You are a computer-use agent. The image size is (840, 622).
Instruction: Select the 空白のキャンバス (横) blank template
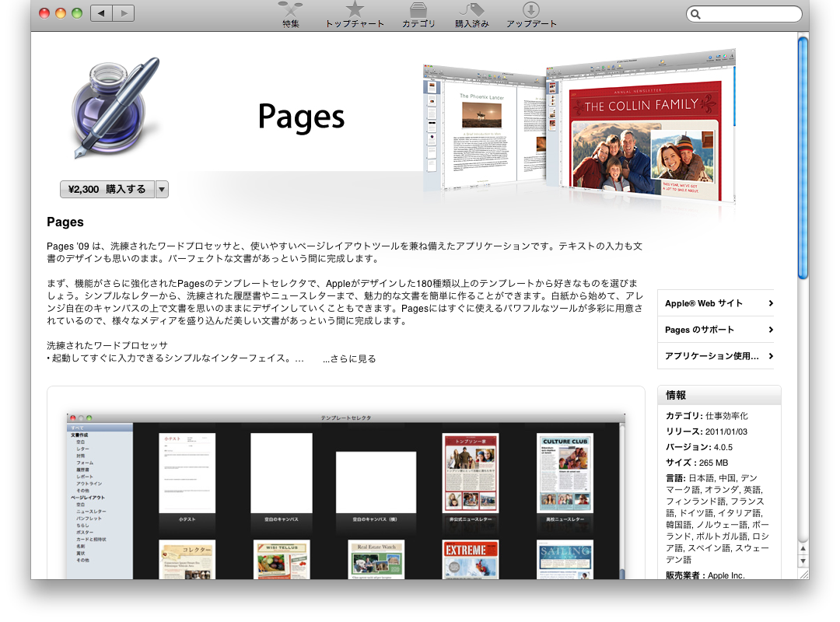pyautogui.click(x=376, y=482)
